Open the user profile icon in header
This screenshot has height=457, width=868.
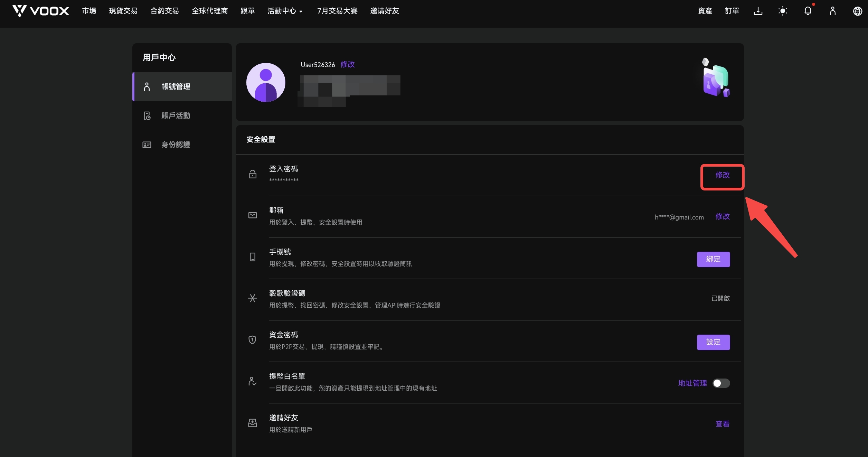[x=833, y=11]
